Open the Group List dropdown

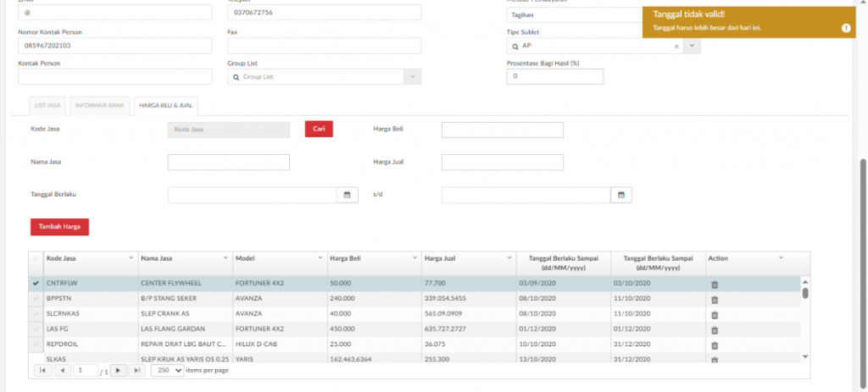[x=412, y=77]
